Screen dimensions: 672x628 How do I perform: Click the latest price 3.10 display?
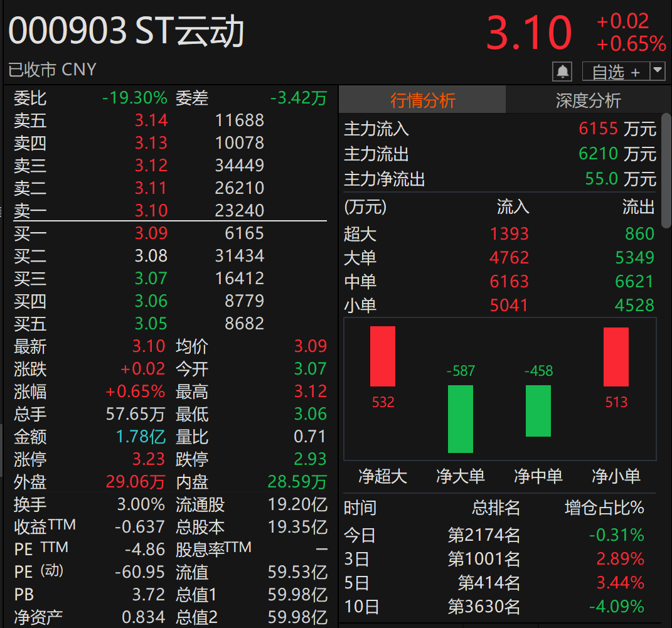tap(529, 33)
